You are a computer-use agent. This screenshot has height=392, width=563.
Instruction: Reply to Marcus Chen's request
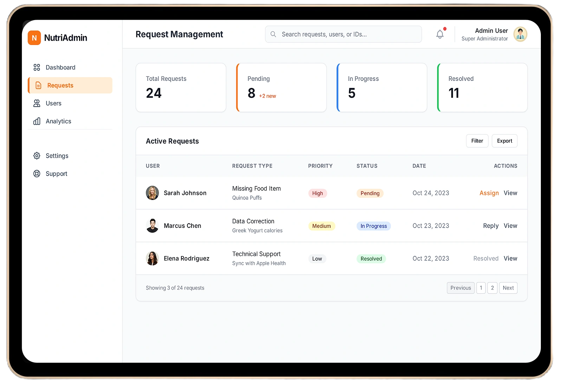[x=491, y=226]
